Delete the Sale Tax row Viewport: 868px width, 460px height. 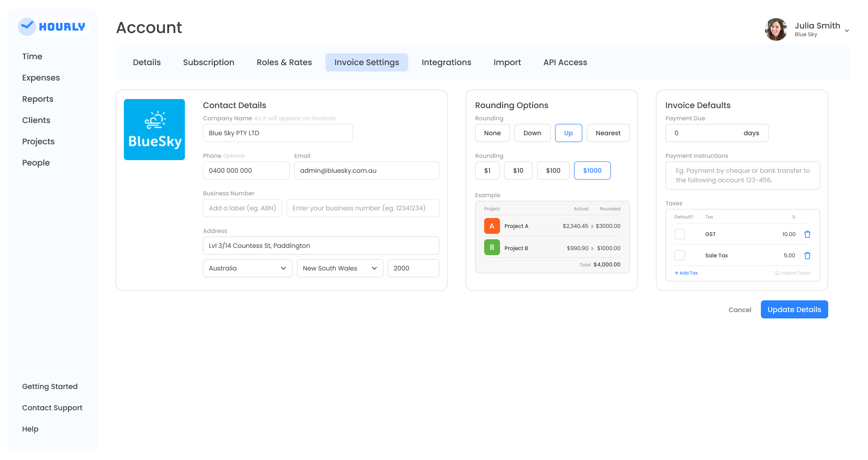pos(807,256)
